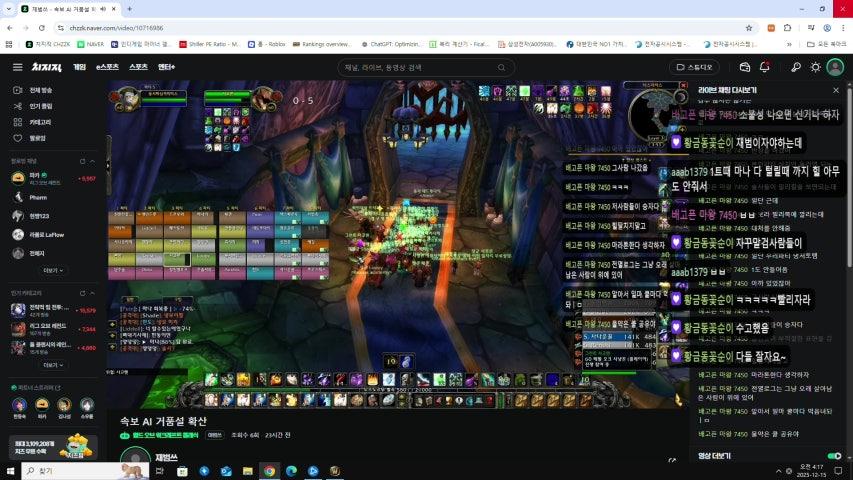Screen dimensions: 853x480
Task: Open browser extensions puzzle icon
Action: click(x=787, y=28)
